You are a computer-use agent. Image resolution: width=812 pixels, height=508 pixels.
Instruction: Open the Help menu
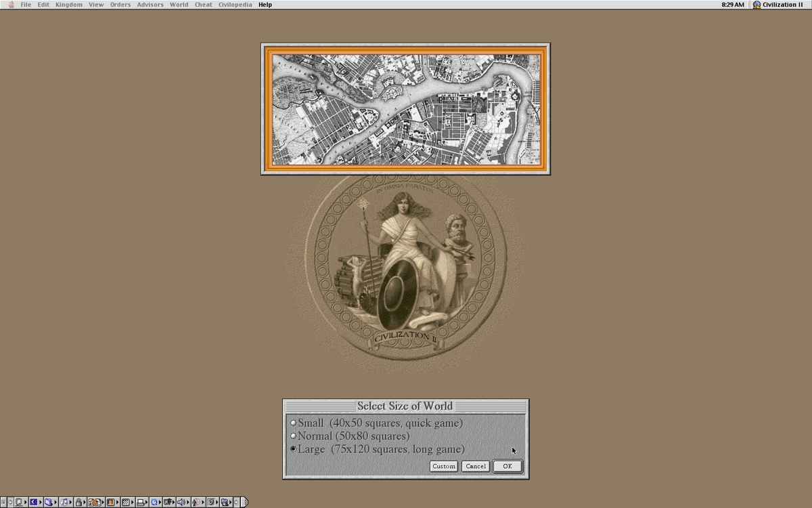[265, 5]
